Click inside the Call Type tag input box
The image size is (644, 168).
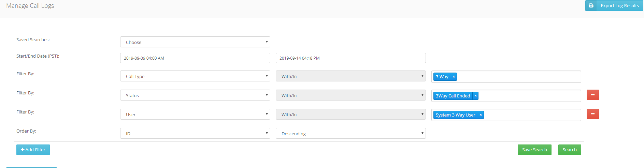[x=519, y=77]
